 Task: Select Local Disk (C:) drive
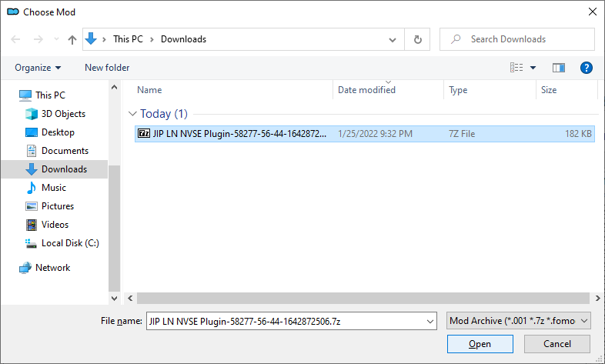69,243
